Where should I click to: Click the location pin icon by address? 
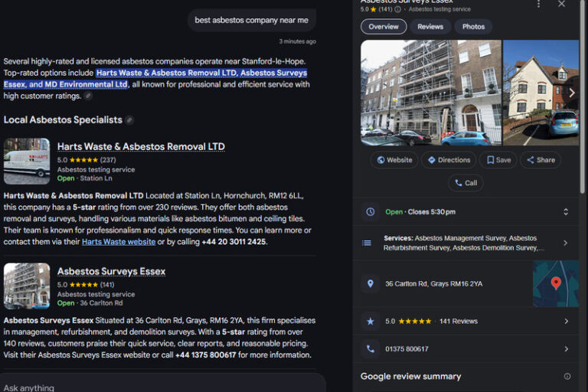tap(370, 284)
